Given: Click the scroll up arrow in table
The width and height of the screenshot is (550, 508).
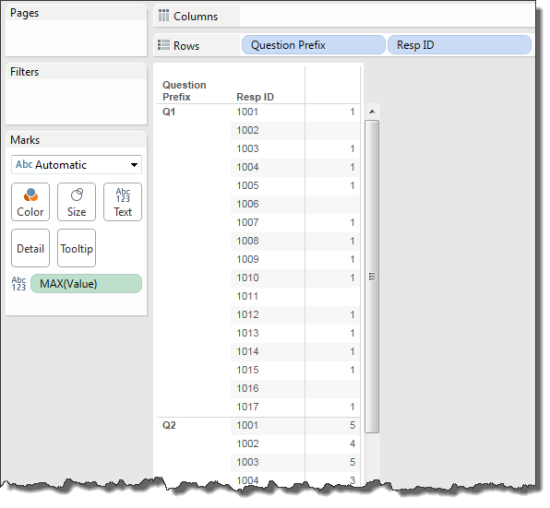Looking at the screenshot, I should (x=372, y=112).
